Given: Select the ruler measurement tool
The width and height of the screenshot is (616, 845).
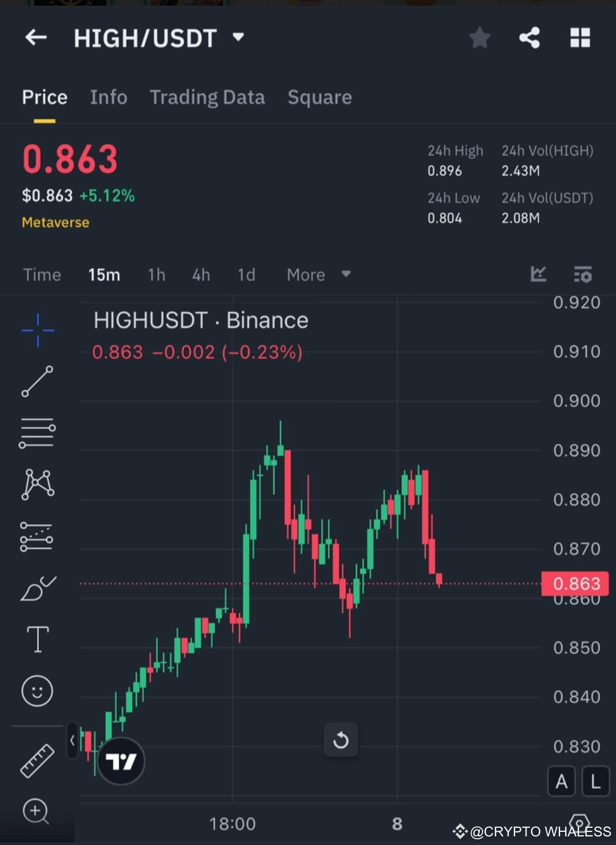Looking at the screenshot, I should (38, 761).
